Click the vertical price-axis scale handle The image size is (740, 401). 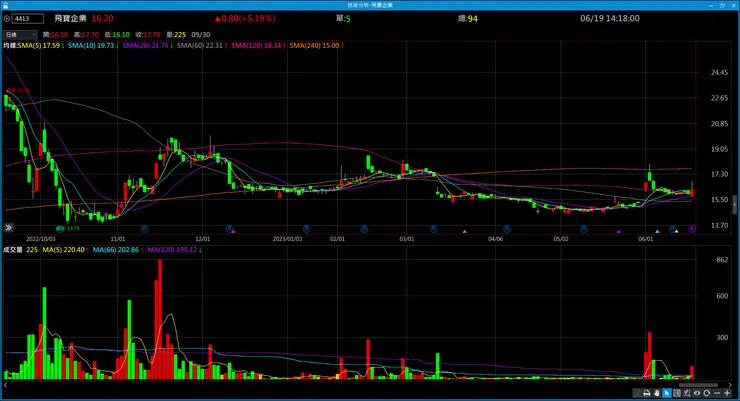[x=734, y=205]
